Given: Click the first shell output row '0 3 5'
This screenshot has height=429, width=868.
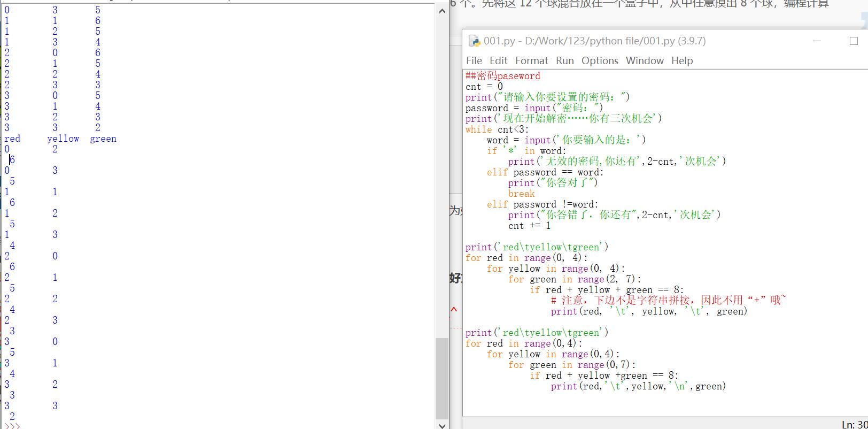Looking at the screenshot, I should (52, 10).
